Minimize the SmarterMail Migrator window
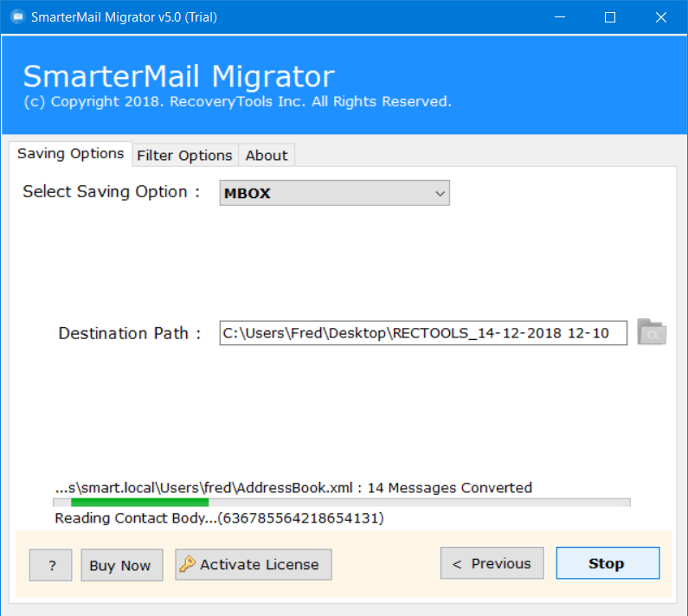The width and height of the screenshot is (688, 616). coord(559,17)
